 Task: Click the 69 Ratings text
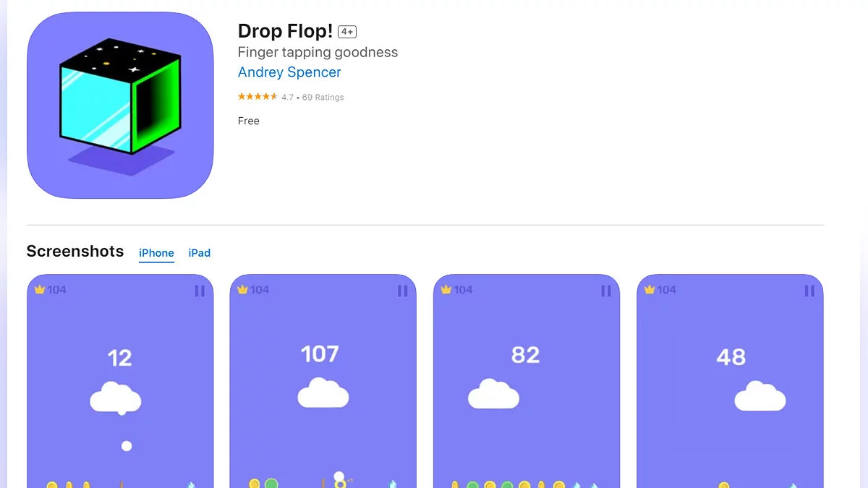(x=323, y=98)
